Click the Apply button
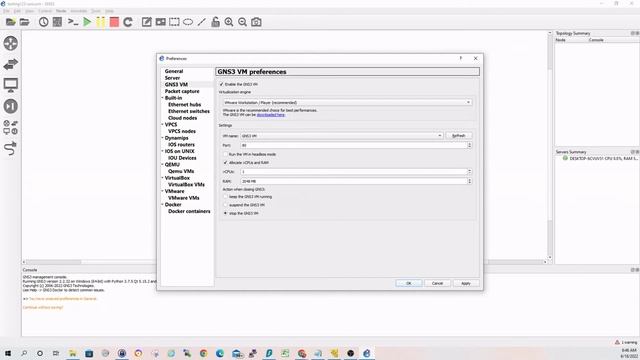The height and width of the screenshot is (360, 640). click(x=466, y=283)
